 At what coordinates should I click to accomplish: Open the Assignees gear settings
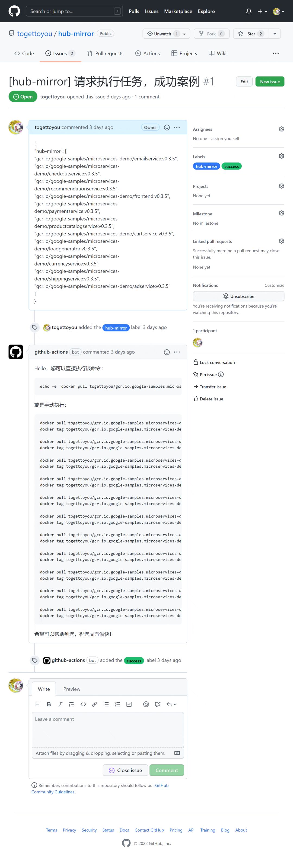coord(281,129)
